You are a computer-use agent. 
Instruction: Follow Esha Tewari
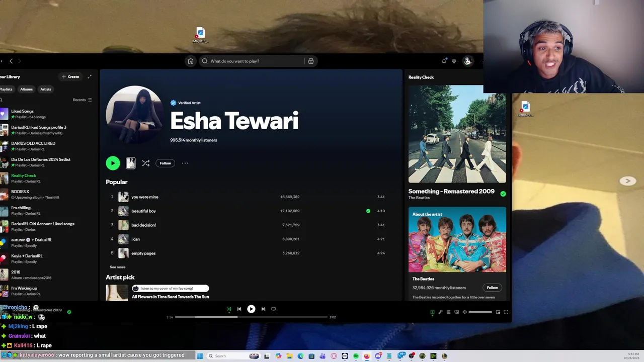coord(165,163)
